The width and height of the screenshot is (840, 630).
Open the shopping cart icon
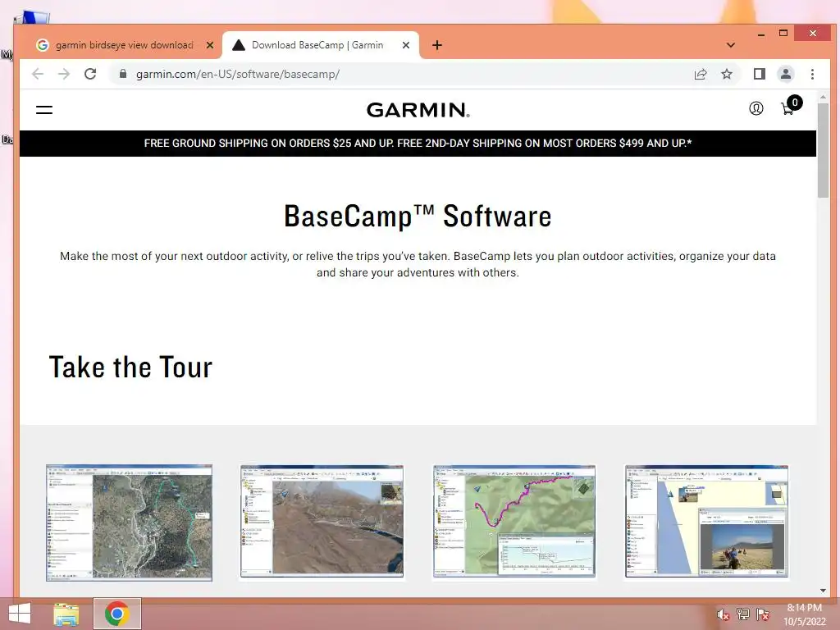[791, 106]
